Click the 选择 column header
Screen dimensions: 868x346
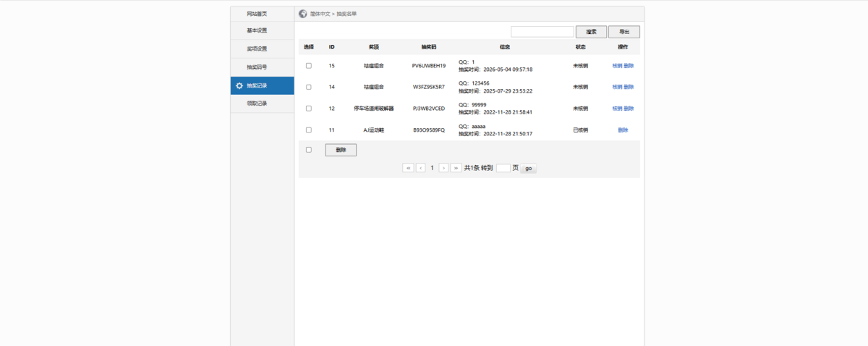[x=309, y=47]
